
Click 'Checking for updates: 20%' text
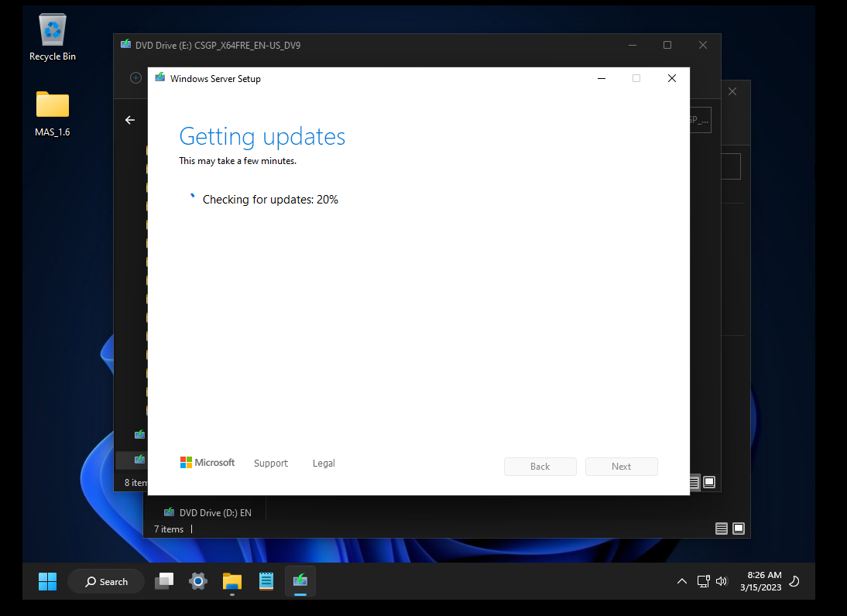270,199
